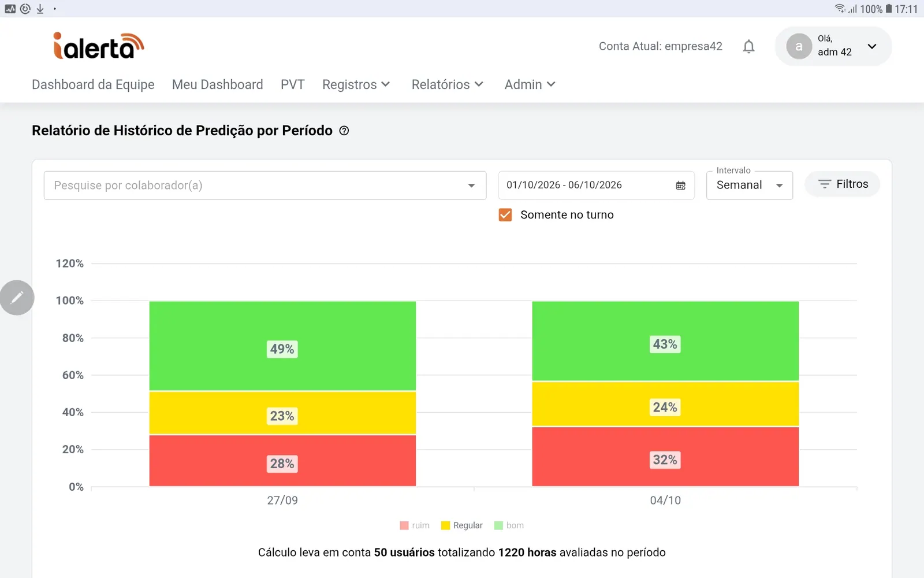The width and height of the screenshot is (924, 578).
Task: Click the red 32% bar segment
Action: tap(665, 457)
